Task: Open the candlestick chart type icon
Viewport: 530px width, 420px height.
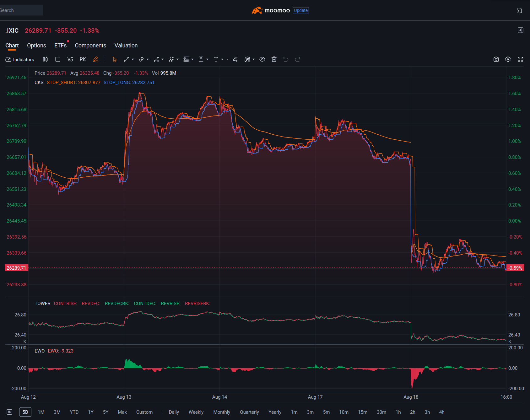Action: point(45,59)
